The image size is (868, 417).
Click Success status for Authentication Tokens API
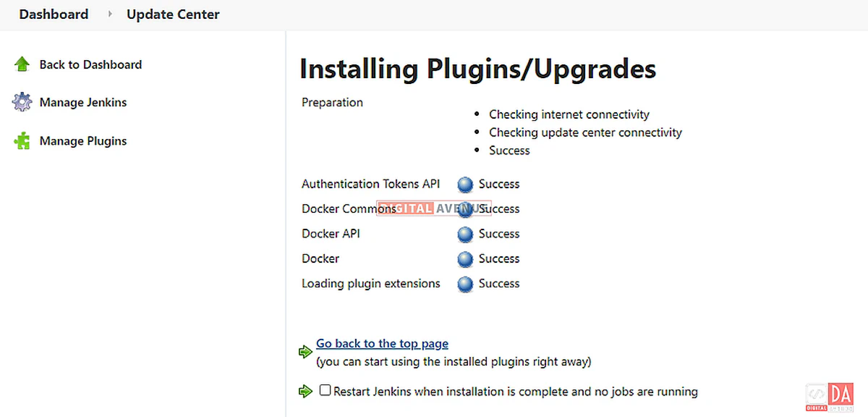(499, 184)
